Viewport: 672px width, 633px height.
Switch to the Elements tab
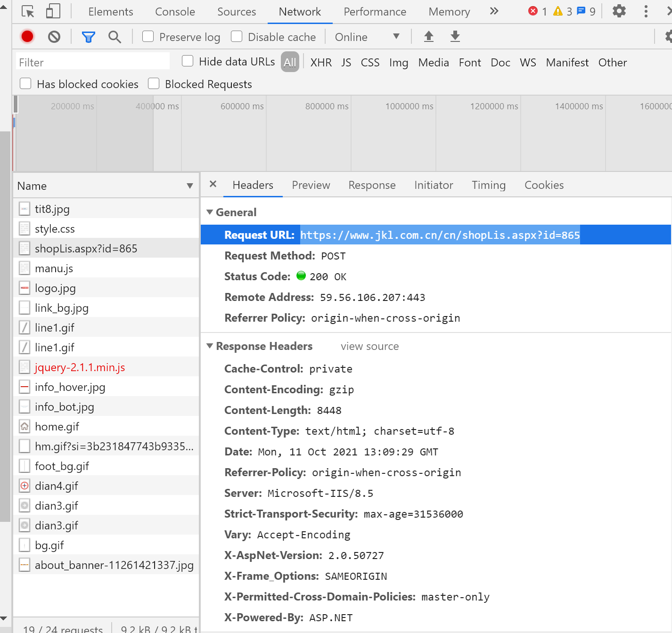(x=111, y=12)
